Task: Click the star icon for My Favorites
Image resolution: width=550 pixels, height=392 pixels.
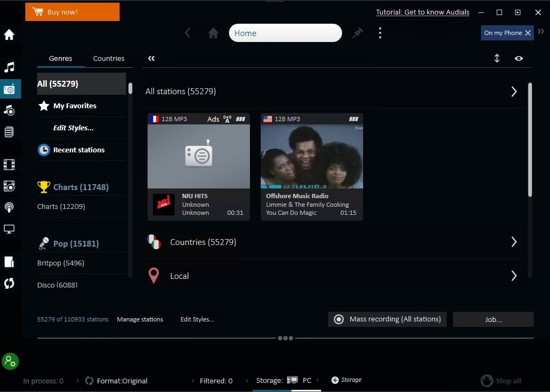Action: point(44,106)
